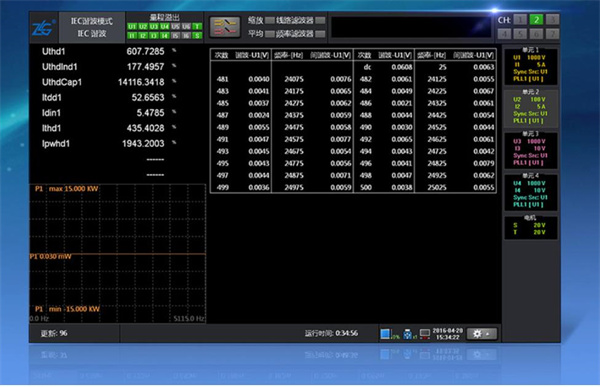The width and height of the screenshot is (600, 387).
Task: Expand the settings gear dropdown menu
Action: (x=482, y=334)
